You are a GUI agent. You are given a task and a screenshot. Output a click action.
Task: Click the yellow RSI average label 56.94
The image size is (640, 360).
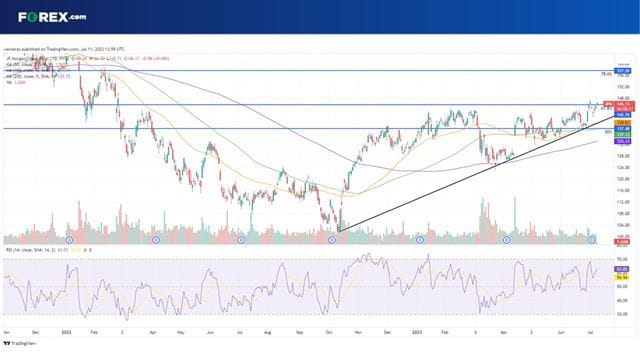pyautogui.click(x=622, y=278)
